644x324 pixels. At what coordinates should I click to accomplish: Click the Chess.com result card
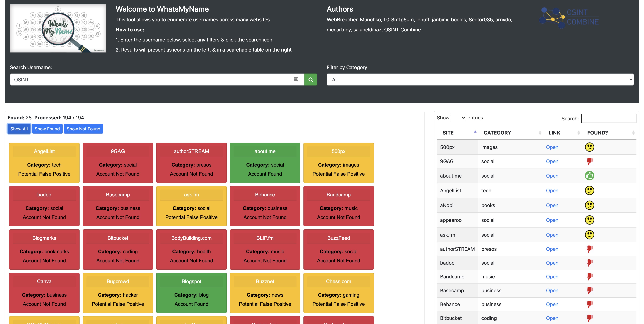click(x=339, y=293)
